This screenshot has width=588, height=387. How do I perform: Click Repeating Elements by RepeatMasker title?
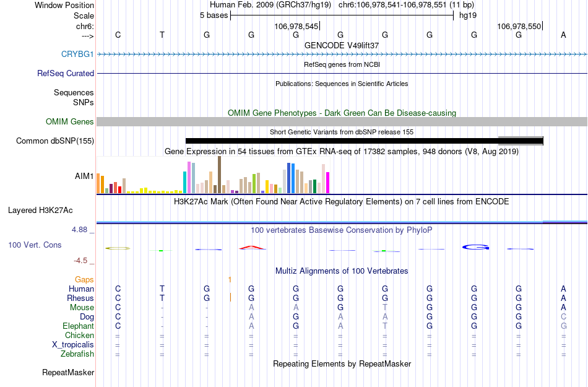[x=342, y=363]
